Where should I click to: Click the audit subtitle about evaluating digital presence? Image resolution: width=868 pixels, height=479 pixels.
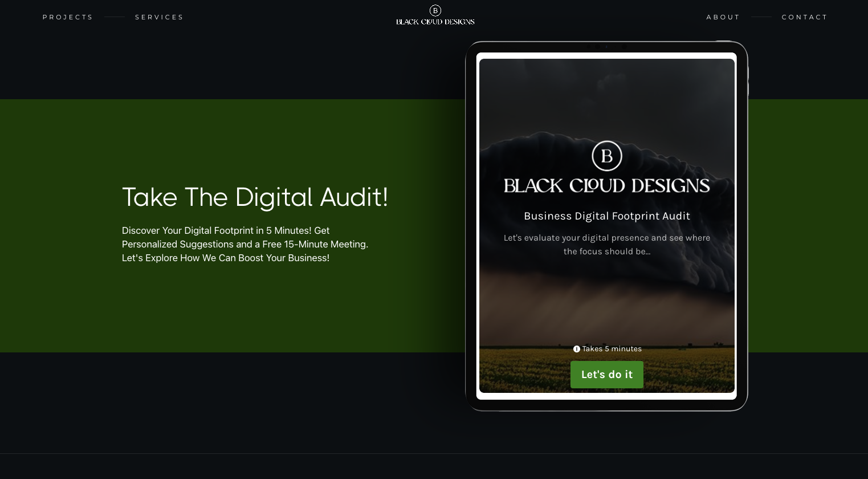(607, 245)
